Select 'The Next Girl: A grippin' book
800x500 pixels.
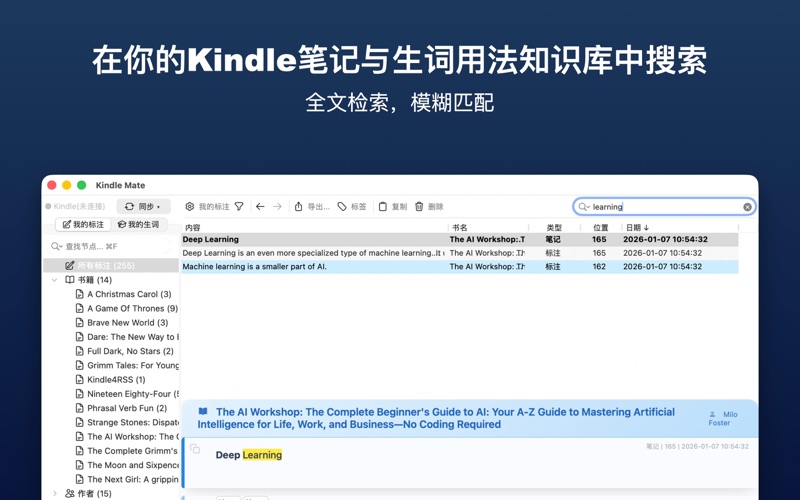133,480
